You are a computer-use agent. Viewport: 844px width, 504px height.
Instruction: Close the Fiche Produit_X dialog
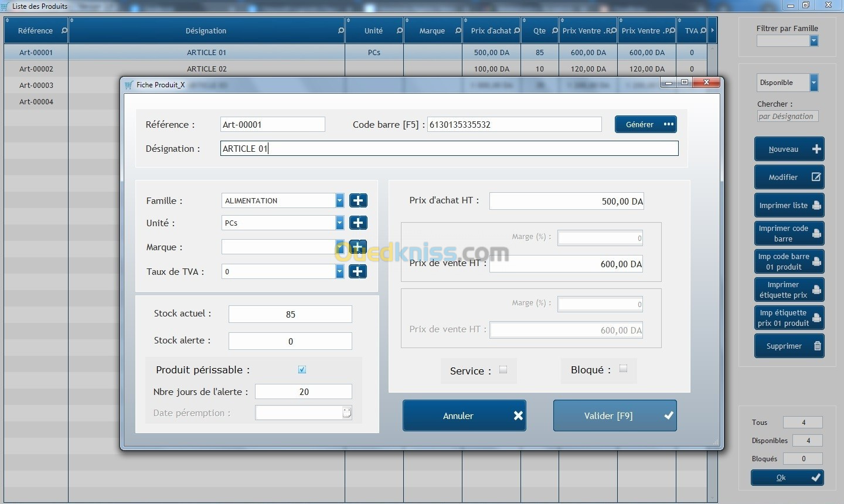(x=706, y=83)
